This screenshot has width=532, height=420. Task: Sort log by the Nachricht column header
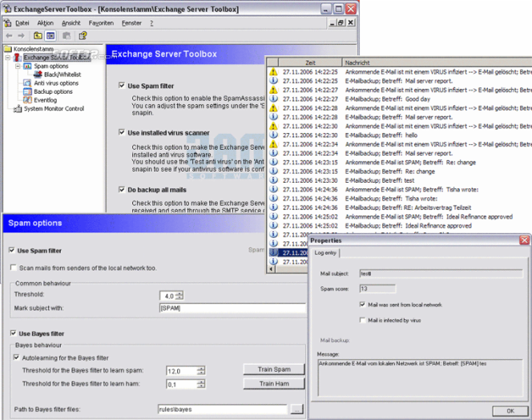click(x=437, y=63)
